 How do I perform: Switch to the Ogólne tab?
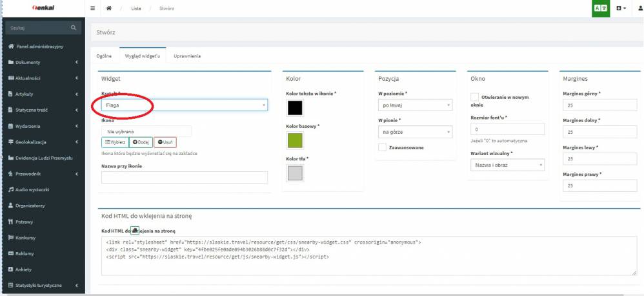tap(104, 56)
